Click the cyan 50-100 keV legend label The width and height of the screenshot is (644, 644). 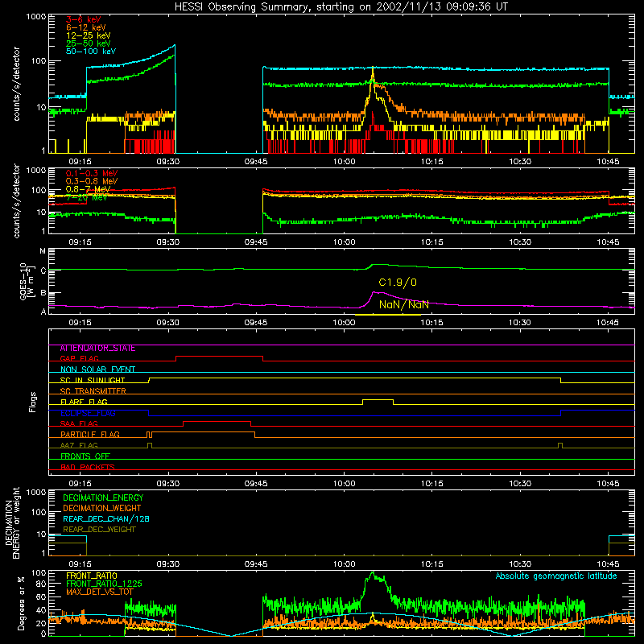(x=91, y=51)
